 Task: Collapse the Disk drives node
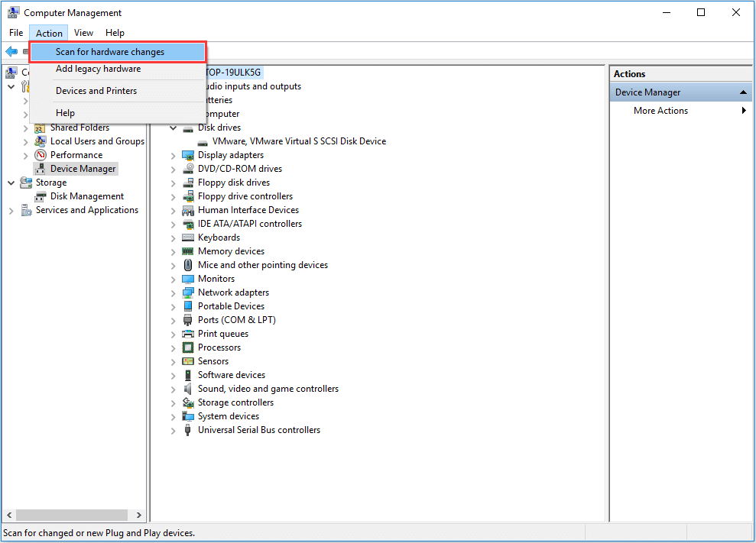coord(172,127)
